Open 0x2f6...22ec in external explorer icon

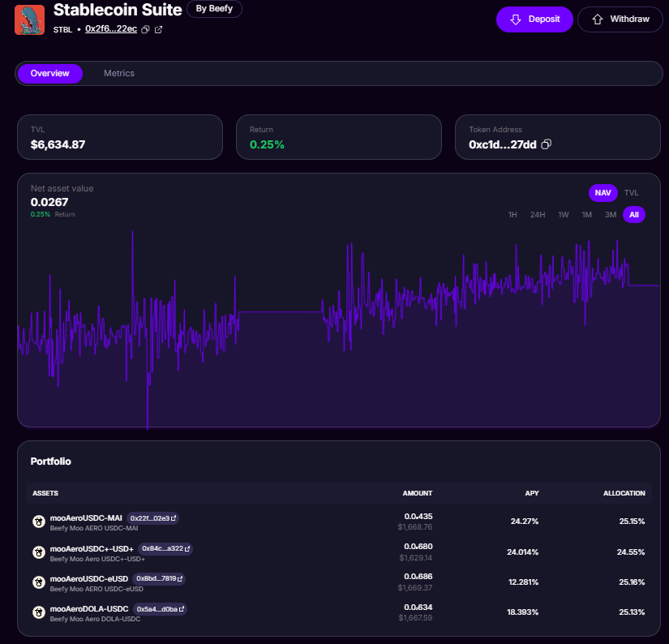click(158, 29)
